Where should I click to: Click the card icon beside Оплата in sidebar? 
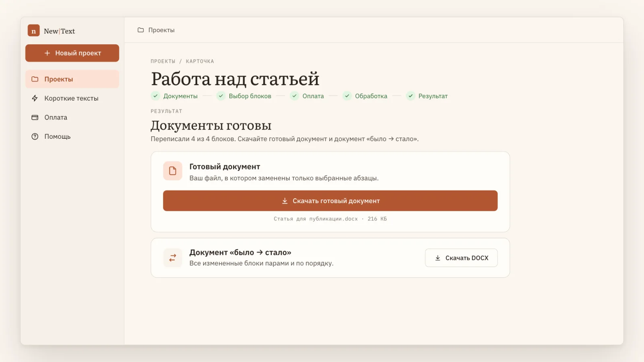(x=35, y=117)
